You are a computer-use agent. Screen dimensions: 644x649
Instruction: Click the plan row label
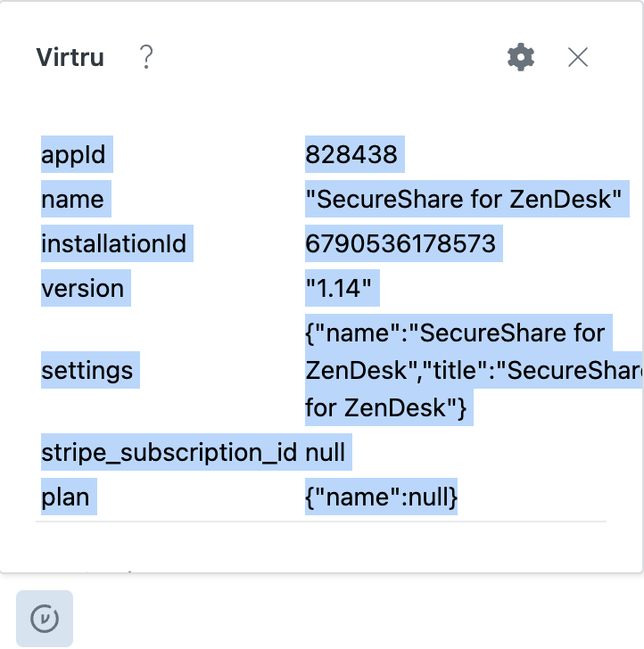65,497
